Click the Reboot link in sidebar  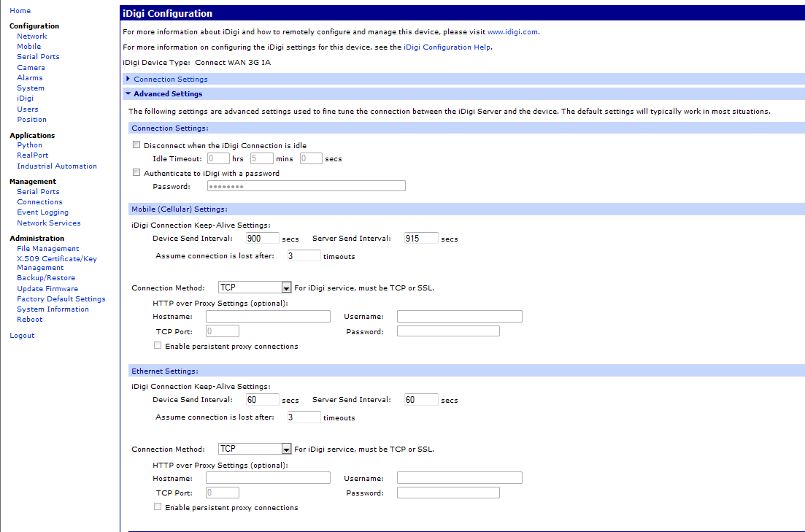pyautogui.click(x=30, y=319)
